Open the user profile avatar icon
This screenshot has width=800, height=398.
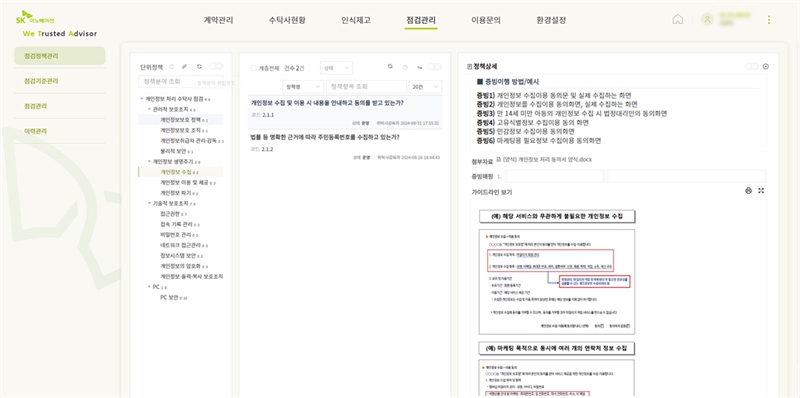(x=707, y=19)
